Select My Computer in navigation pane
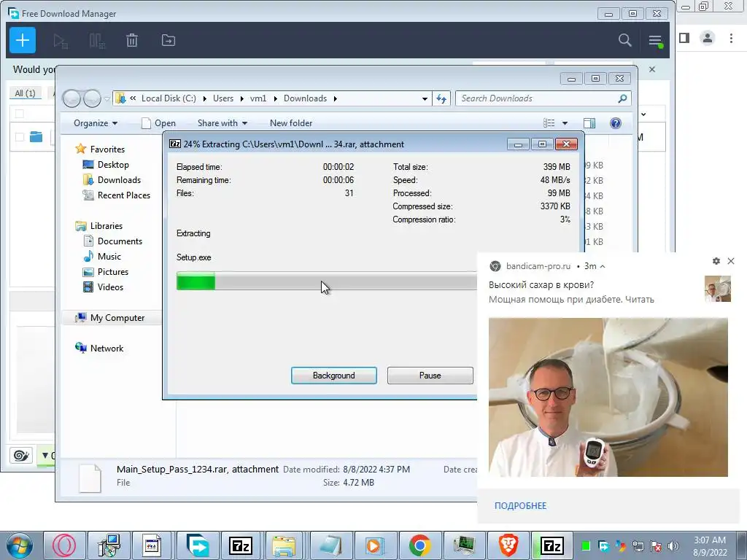The image size is (747, 560). [x=110, y=318]
